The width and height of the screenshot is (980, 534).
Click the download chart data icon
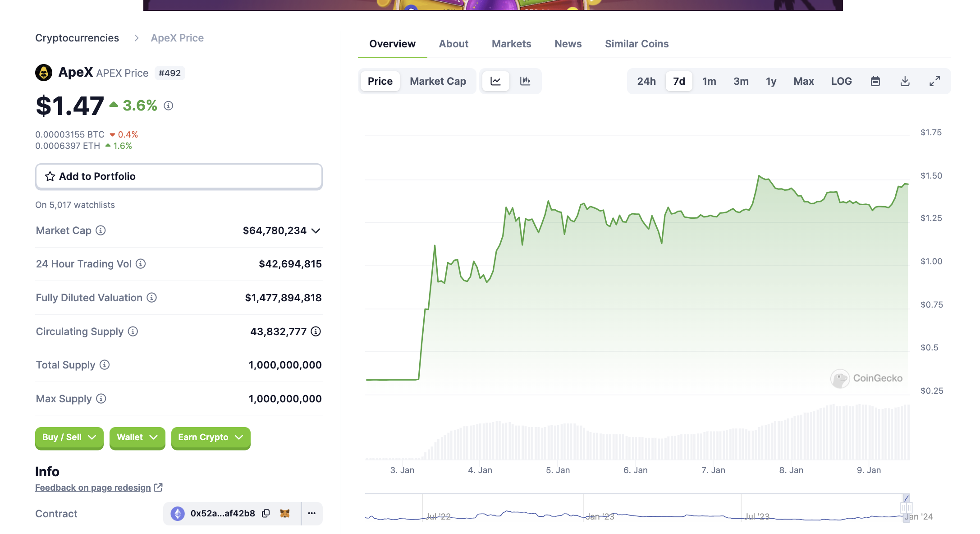[905, 81]
